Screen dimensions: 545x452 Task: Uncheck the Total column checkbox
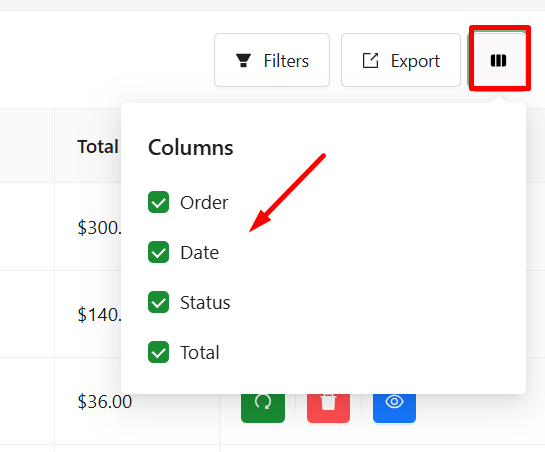click(x=158, y=352)
